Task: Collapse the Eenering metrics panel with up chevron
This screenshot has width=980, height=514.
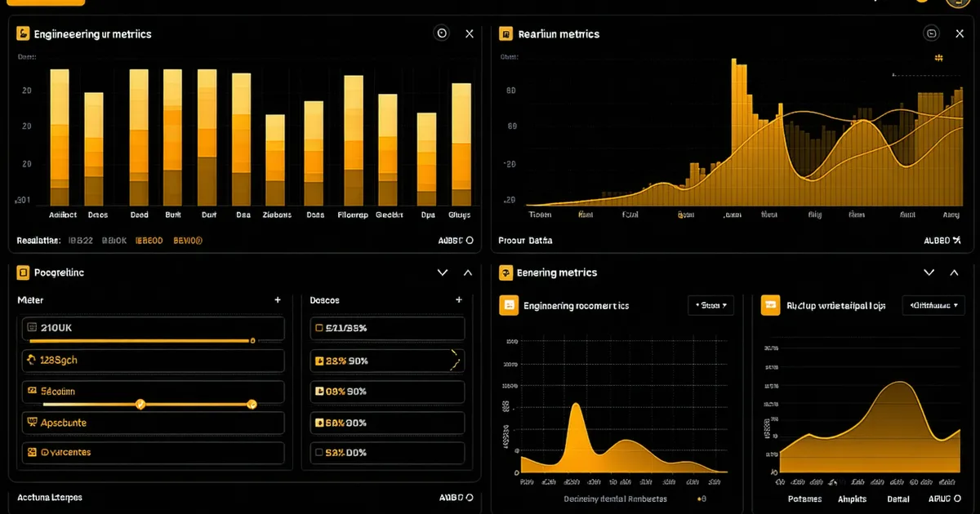Action: 953,273
